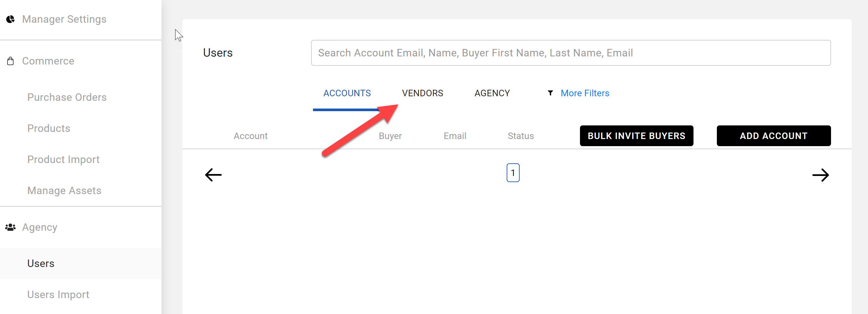Image resolution: width=868 pixels, height=314 pixels.
Task: Select the Accounts tab
Action: [347, 93]
